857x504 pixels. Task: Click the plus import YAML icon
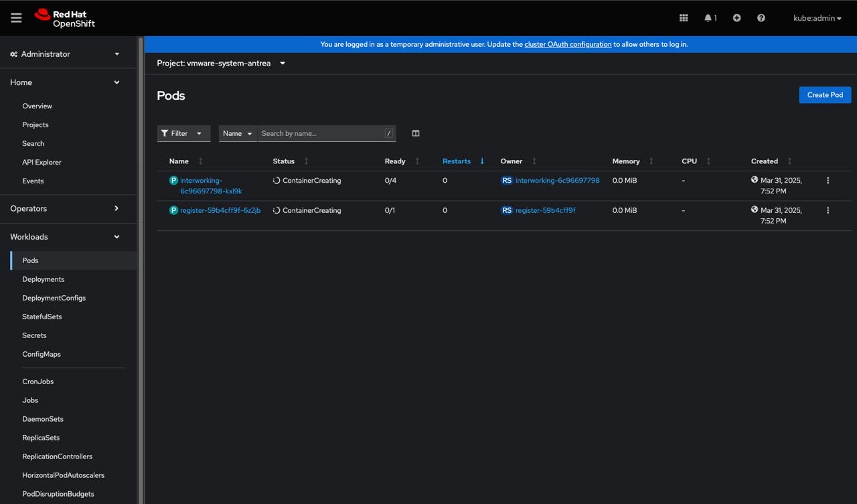click(x=736, y=18)
